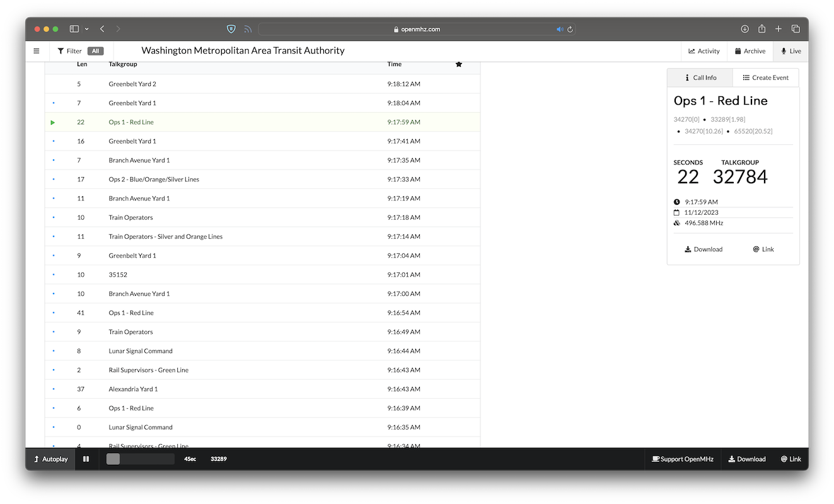The width and height of the screenshot is (834, 504).
Task: Play the 9:18:04 AM Greenbelt Yard 1 call
Action: click(262, 103)
